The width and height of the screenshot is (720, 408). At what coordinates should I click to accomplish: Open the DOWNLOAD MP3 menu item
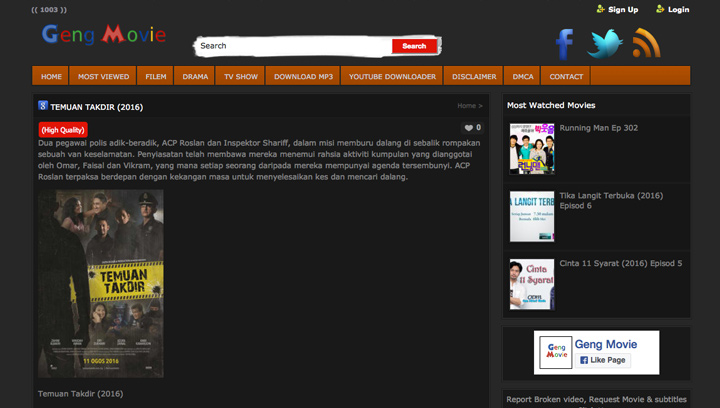tap(303, 76)
